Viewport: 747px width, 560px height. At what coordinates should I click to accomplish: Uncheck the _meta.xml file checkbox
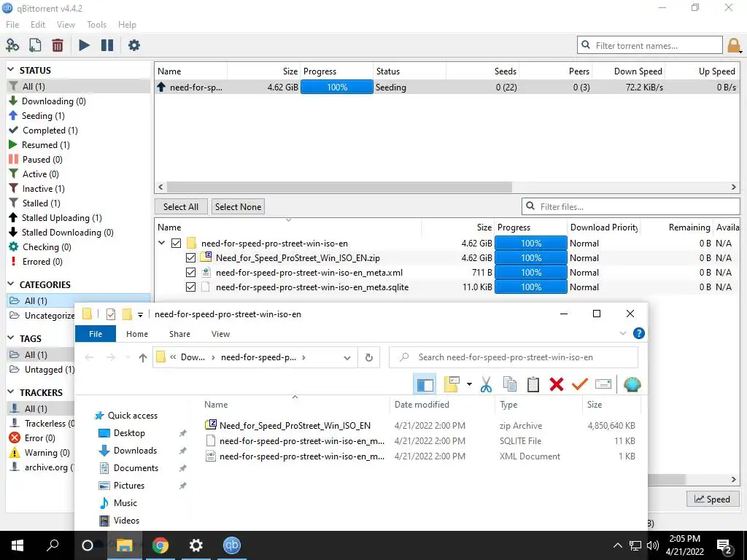click(190, 273)
